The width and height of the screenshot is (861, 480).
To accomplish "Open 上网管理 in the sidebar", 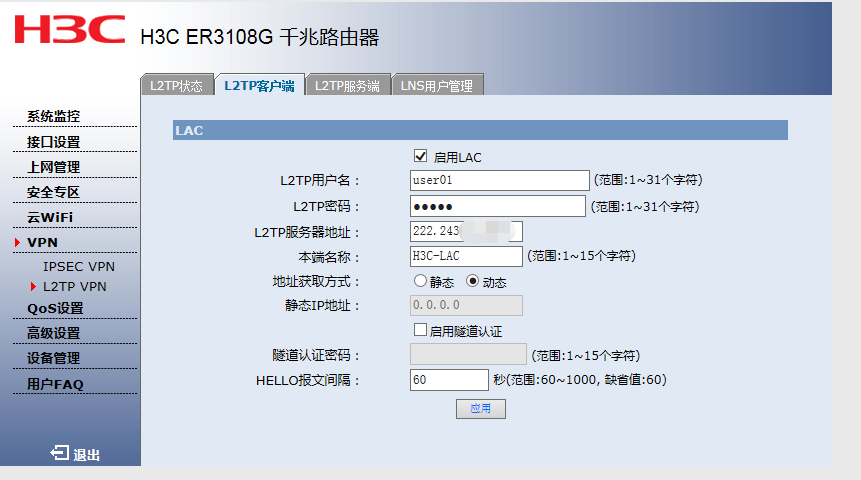I will point(53,167).
